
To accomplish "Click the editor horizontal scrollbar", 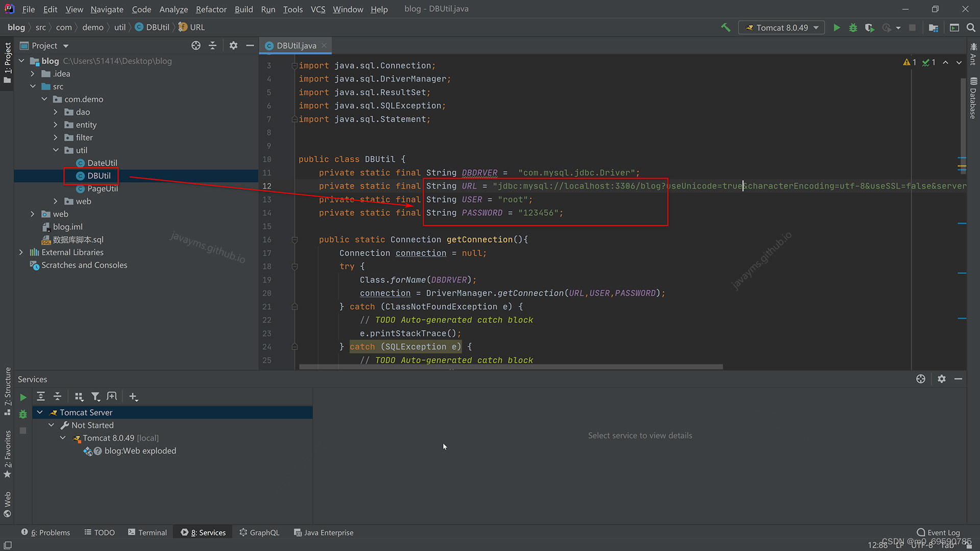I will coord(510,367).
